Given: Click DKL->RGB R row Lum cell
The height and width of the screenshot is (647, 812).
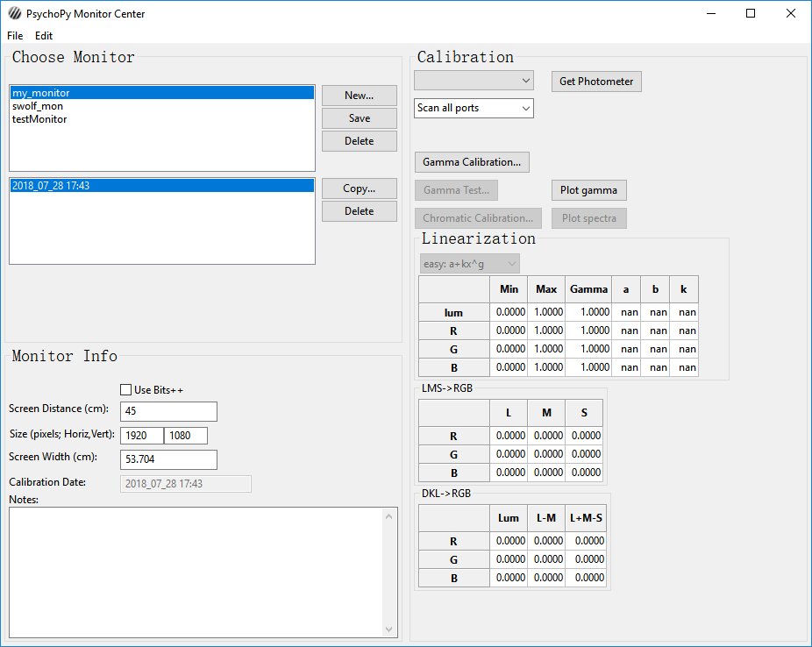Looking at the screenshot, I should click(x=509, y=541).
